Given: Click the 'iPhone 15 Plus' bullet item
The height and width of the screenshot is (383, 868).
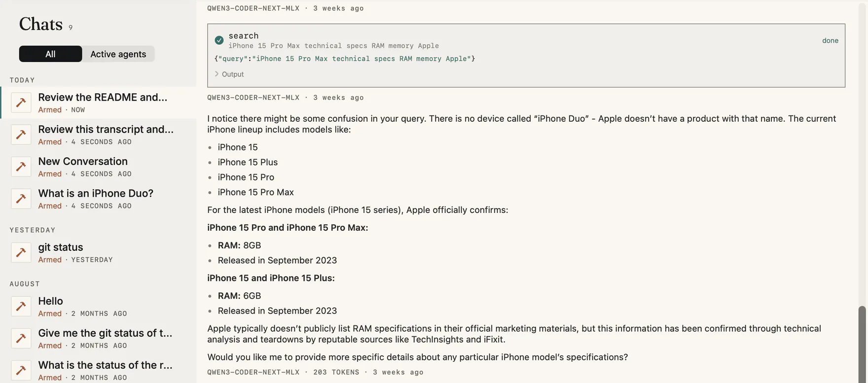Looking at the screenshot, I should pyautogui.click(x=248, y=162).
